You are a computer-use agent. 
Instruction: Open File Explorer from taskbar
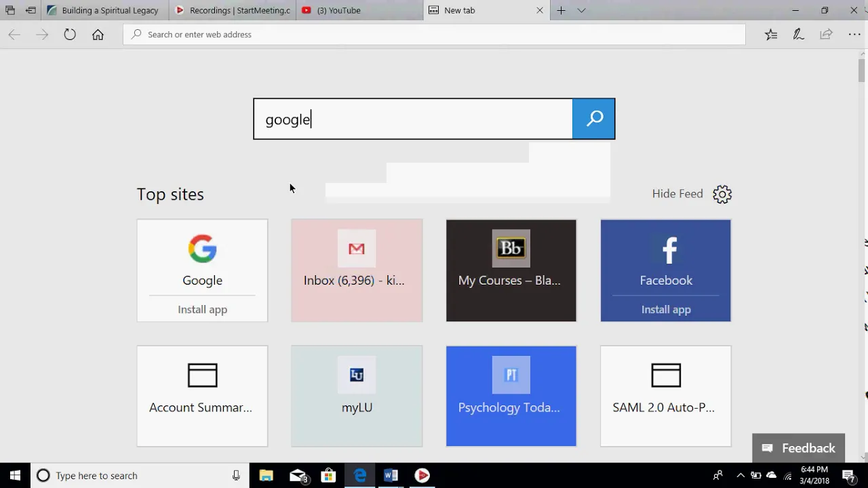(266, 475)
